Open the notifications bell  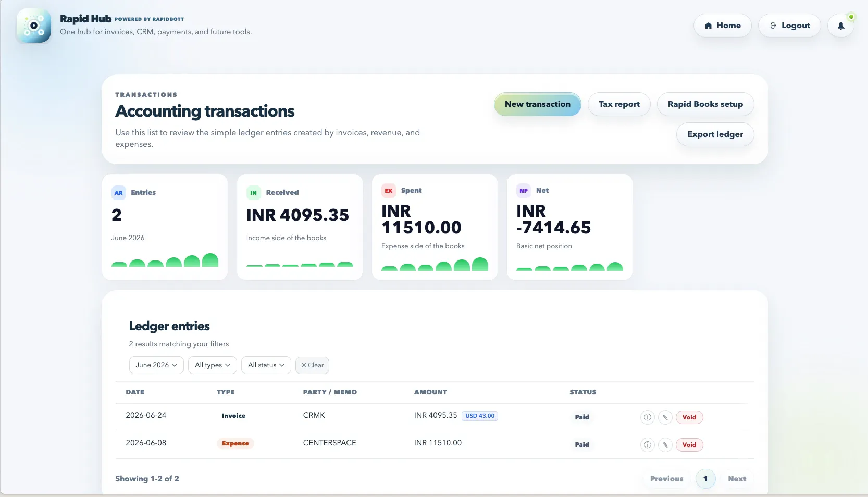(841, 26)
